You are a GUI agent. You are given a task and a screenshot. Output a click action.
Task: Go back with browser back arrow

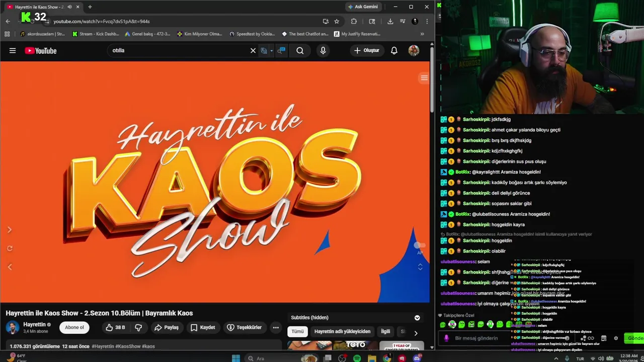point(8,21)
